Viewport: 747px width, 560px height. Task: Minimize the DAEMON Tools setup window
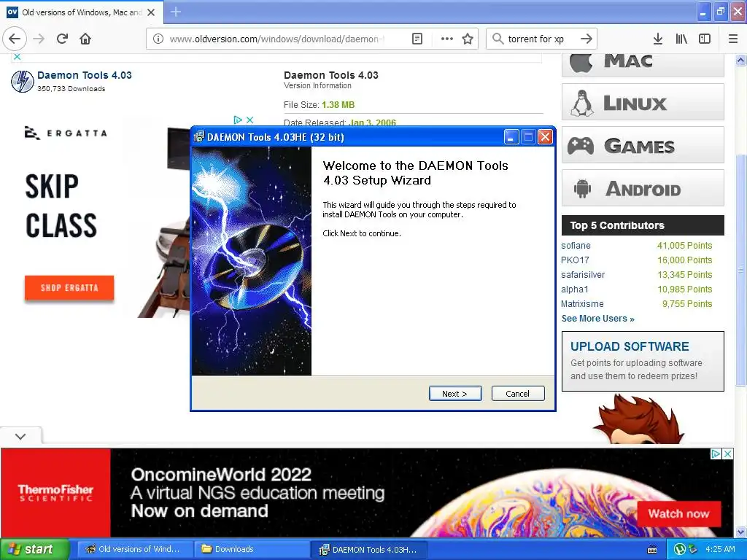tap(511, 137)
